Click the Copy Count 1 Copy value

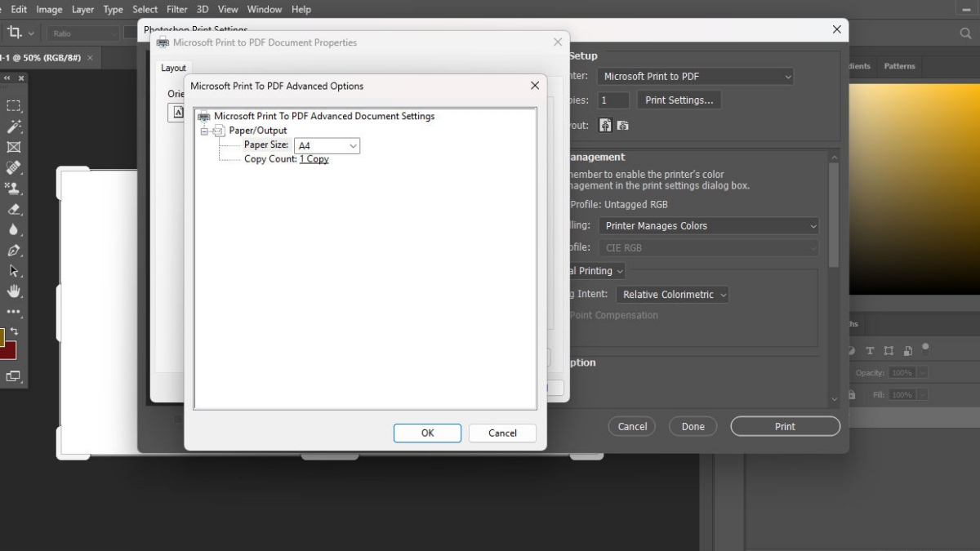[x=314, y=159]
